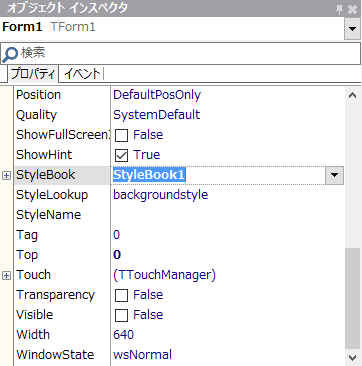Select the Transparency property name

[x=56, y=295]
